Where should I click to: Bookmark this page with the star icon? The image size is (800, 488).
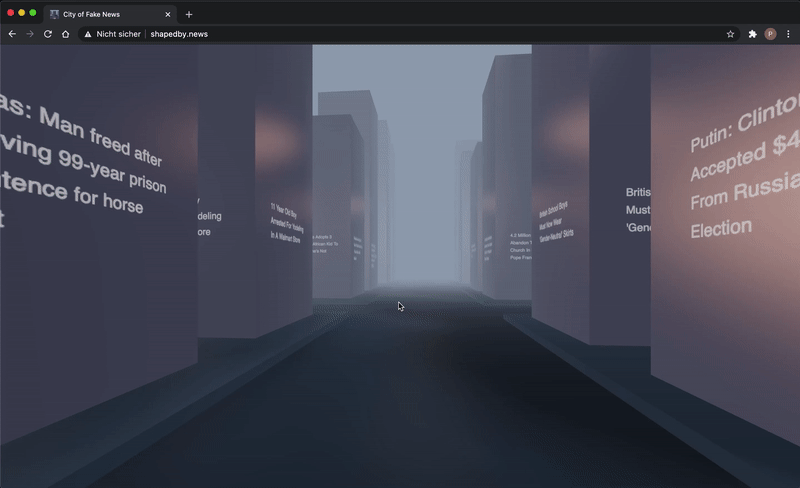pyautogui.click(x=730, y=34)
